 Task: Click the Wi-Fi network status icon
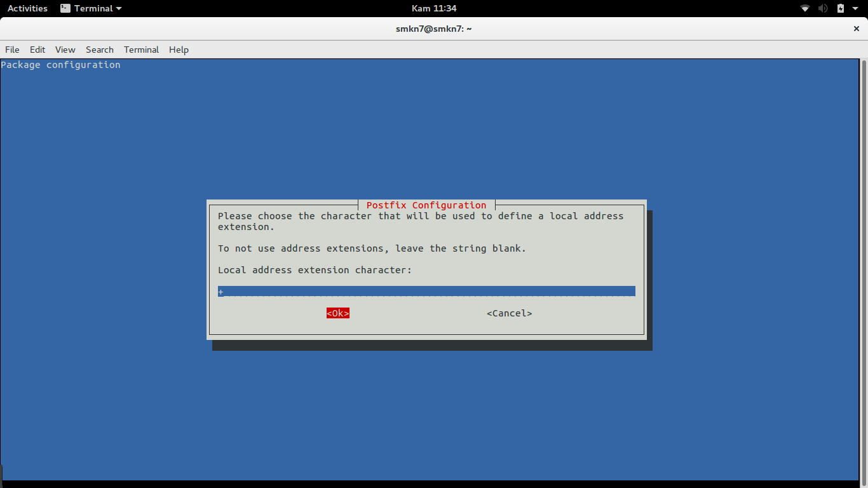[x=805, y=8]
